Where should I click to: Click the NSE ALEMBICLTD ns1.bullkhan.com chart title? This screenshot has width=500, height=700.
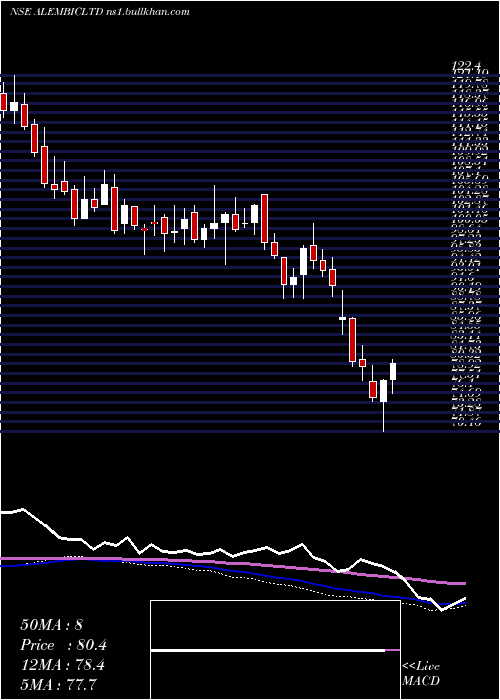pyautogui.click(x=100, y=12)
